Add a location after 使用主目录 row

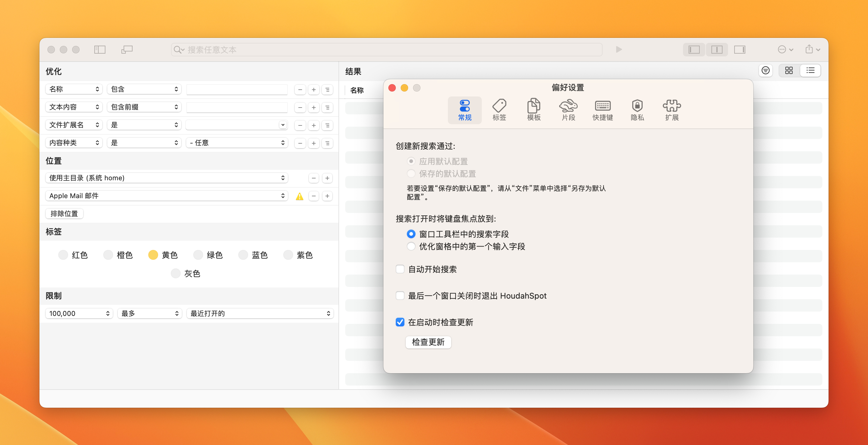(327, 178)
